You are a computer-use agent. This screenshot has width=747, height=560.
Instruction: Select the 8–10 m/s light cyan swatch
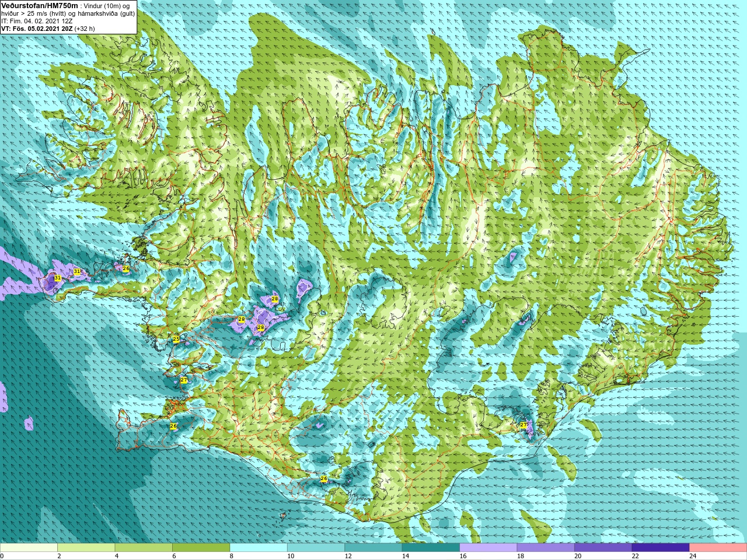tap(259, 548)
